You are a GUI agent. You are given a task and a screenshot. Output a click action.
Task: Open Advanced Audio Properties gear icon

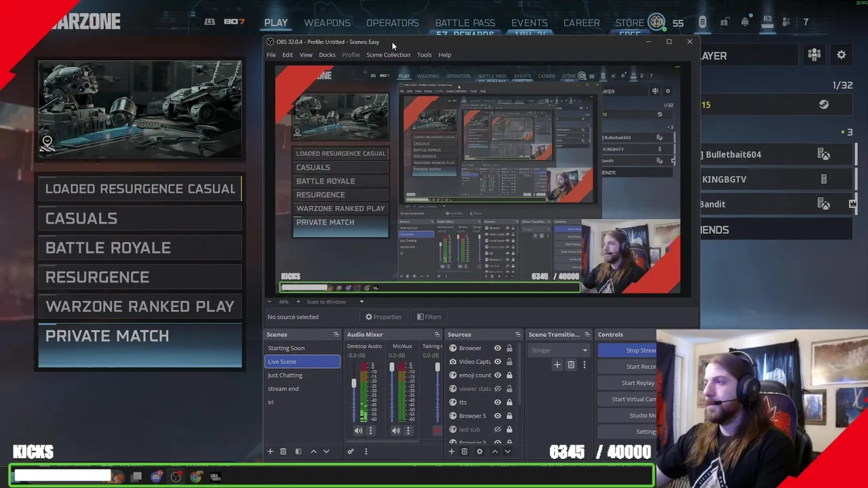(x=351, y=451)
